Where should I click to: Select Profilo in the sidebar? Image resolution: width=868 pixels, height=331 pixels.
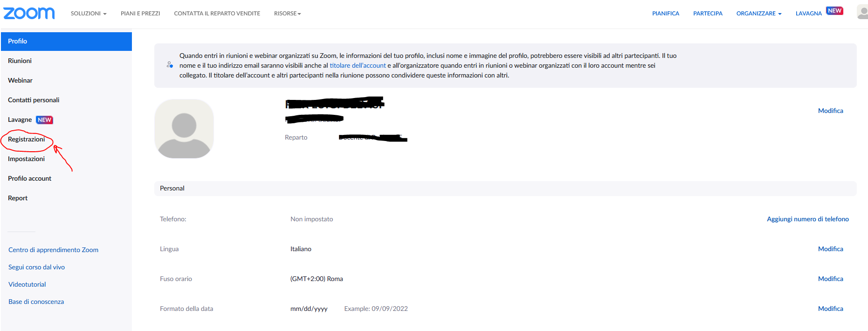click(66, 41)
